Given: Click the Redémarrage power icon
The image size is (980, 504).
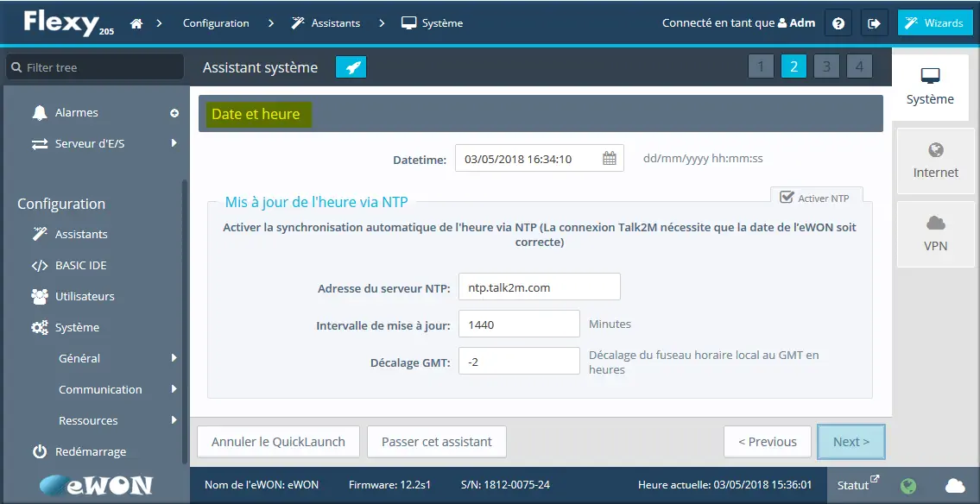Looking at the screenshot, I should (x=40, y=451).
